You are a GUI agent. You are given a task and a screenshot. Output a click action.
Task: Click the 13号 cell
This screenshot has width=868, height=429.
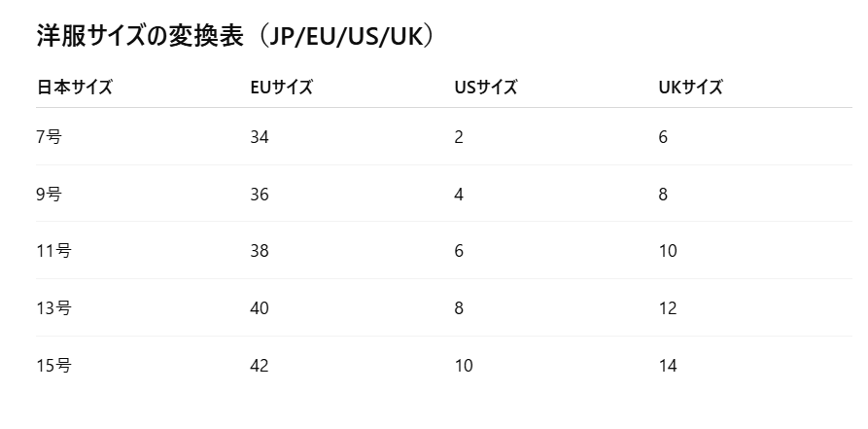tap(53, 307)
